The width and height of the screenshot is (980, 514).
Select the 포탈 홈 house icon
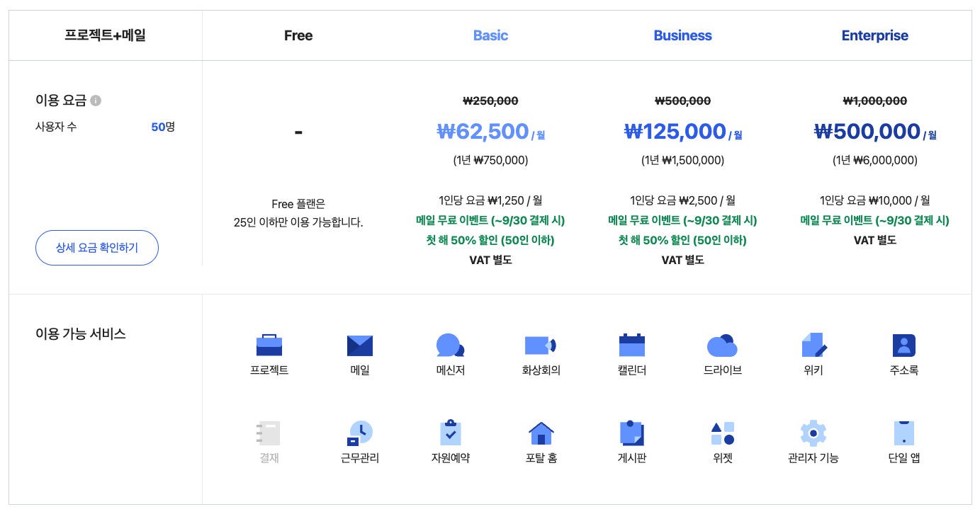[x=541, y=433]
